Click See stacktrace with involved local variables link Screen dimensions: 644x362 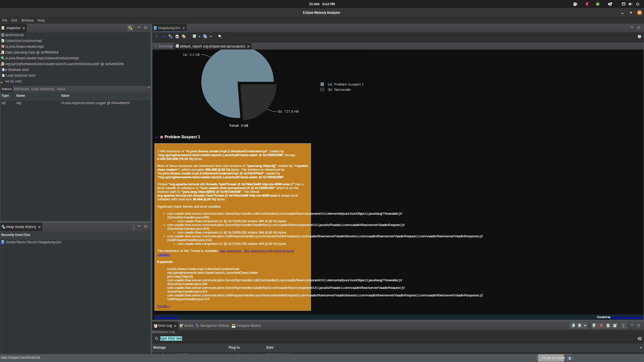click(269, 251)
